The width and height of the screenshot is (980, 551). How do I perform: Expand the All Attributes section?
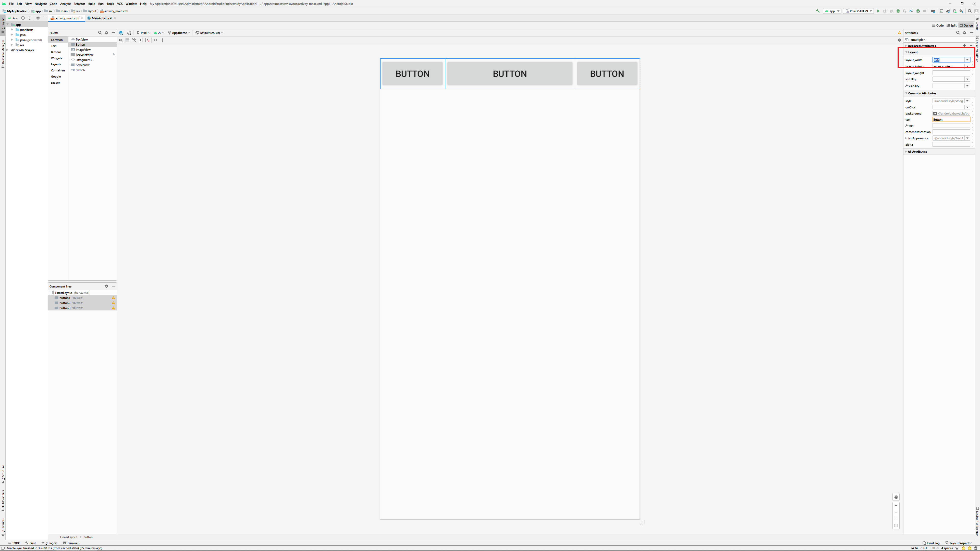917,152
